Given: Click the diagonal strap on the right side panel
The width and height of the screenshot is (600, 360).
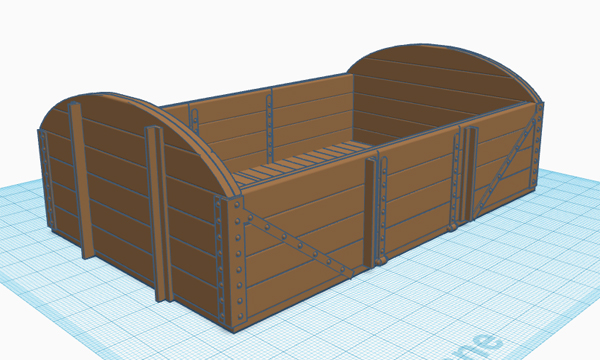Looking at the screenshot, I should (x=503, y=168).
